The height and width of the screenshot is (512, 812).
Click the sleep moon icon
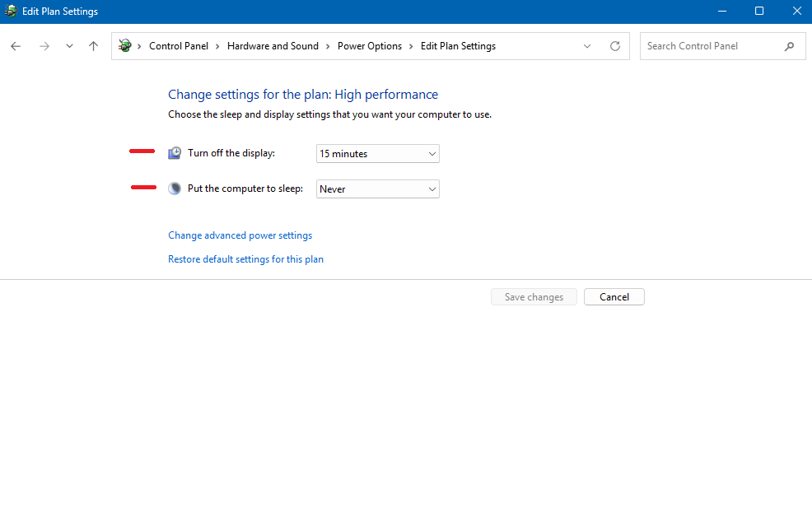174,188
